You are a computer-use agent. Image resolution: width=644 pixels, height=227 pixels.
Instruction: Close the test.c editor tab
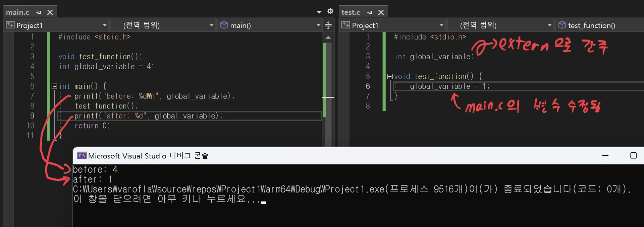[x=381, y=12]
